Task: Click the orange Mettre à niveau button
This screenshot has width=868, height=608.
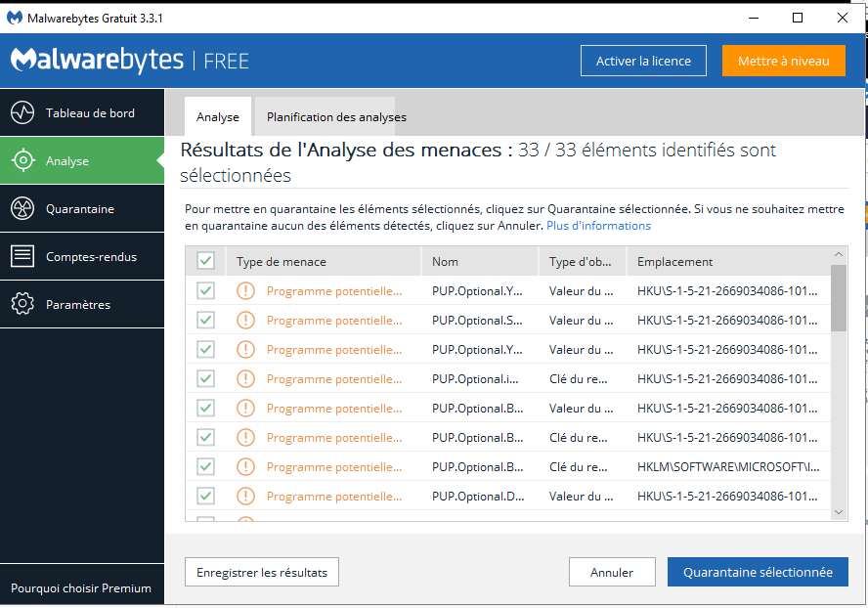Action: [783, 61]
